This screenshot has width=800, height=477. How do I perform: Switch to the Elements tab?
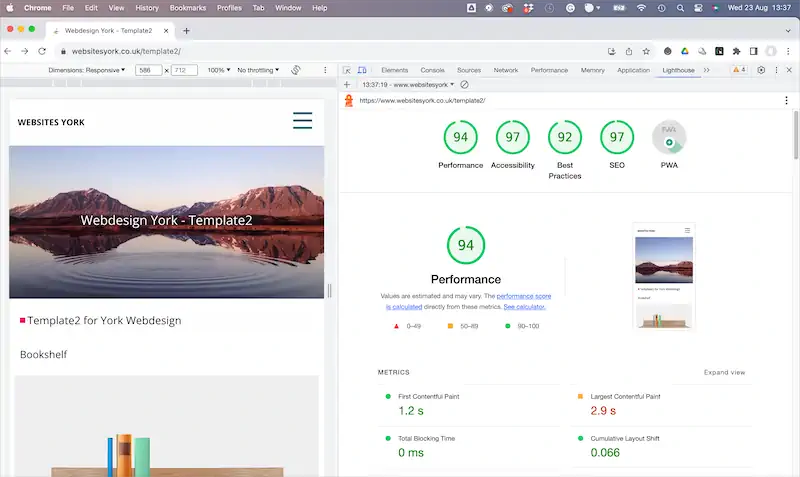click(x=394, y=70)
